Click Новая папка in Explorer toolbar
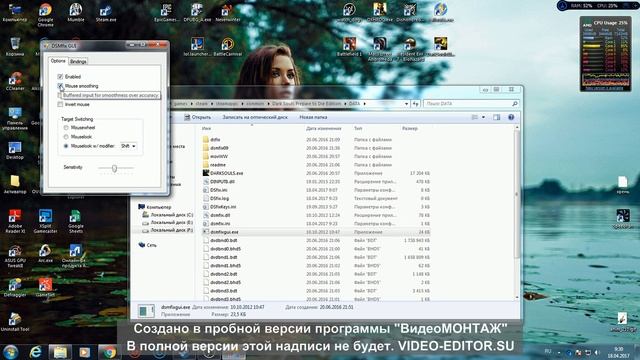The height and width of the screenshot is (360, 640). click(x=313, y=118)
